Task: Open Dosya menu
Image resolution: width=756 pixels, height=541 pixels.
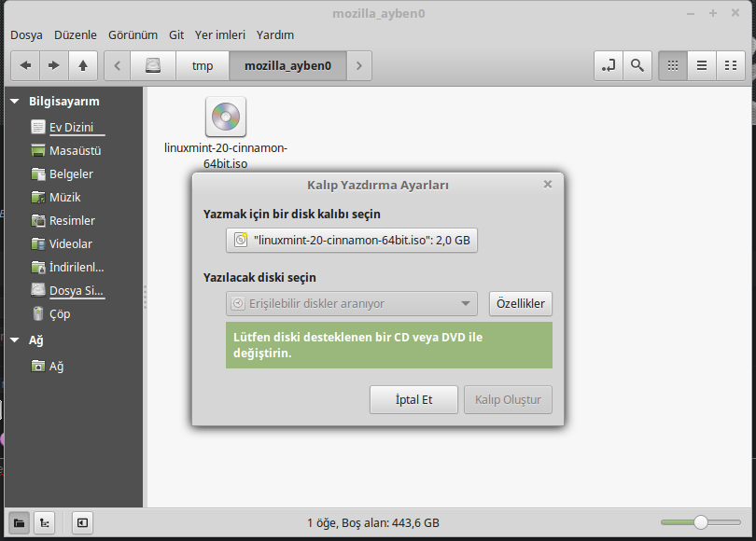Action: [26, 35]
